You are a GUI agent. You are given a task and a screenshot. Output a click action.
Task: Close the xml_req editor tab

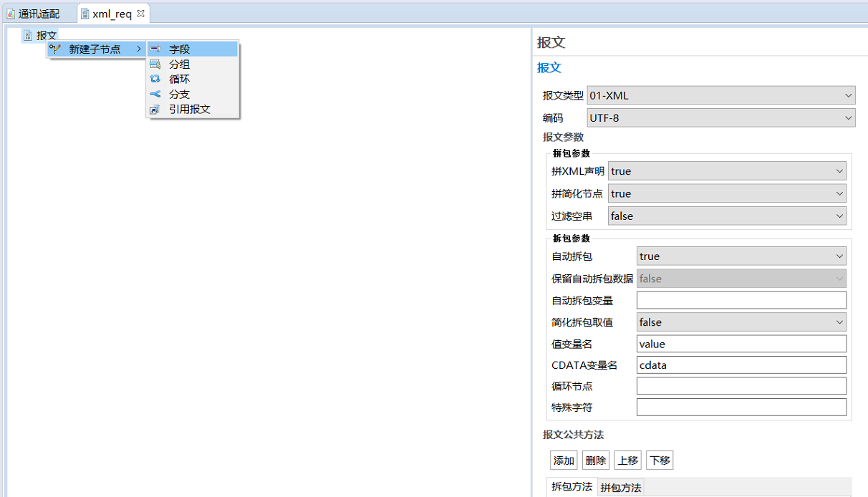coord(141,14)
